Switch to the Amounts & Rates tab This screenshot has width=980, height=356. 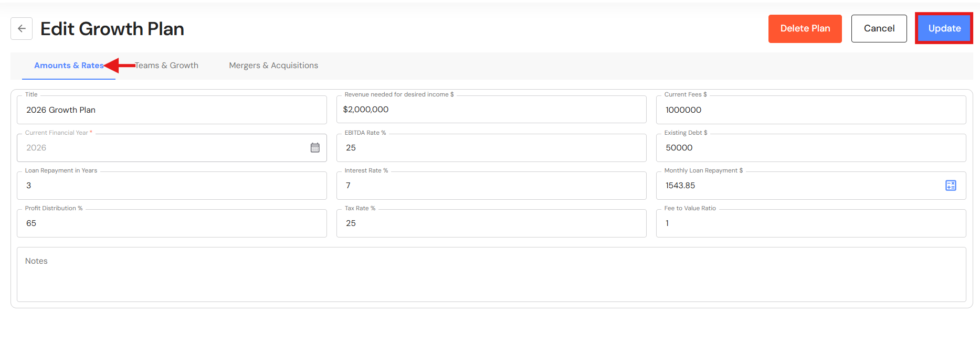(68, 66)
